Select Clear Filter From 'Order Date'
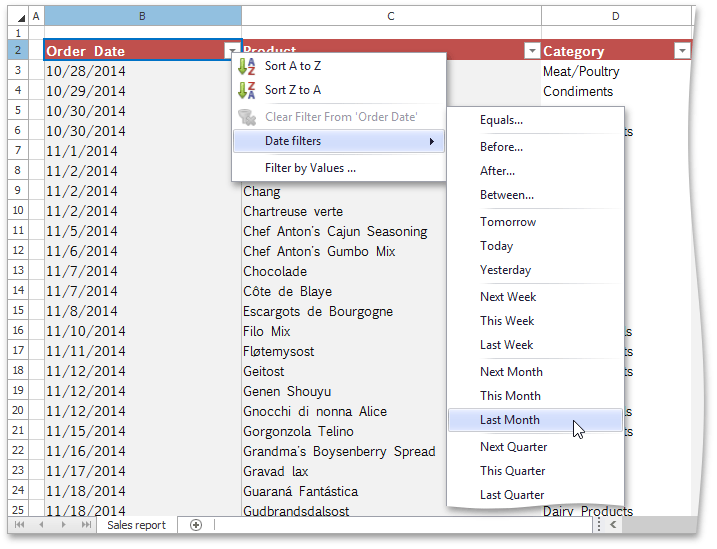Image resolution: width=717 pixels, height=549 pixels. pyautogui.click(x=339, y=117)
